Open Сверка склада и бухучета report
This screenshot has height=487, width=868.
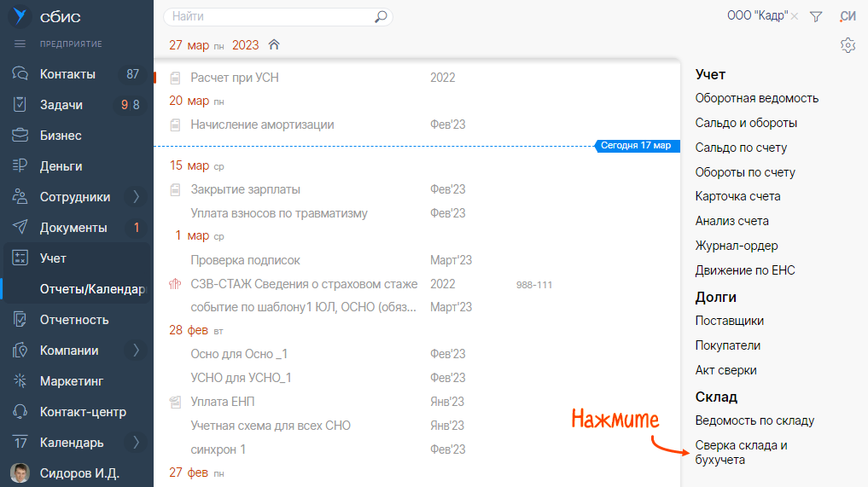click(x=741, y=453)
